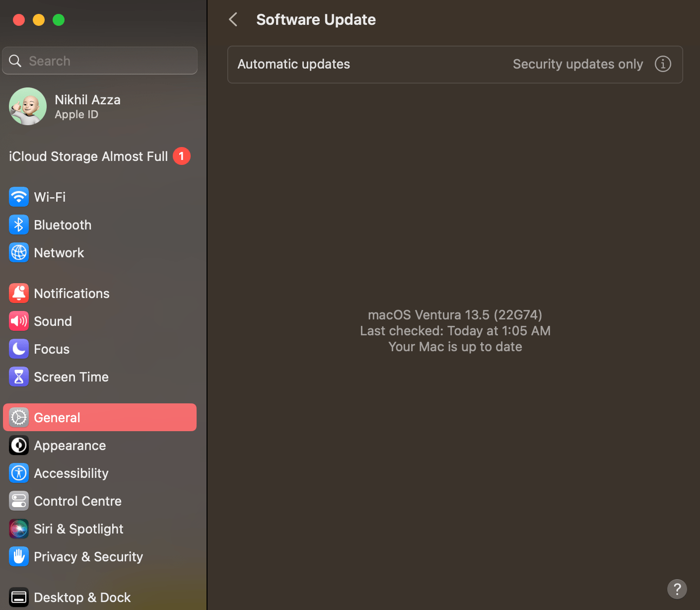Screen dimensions: 700x610
Task: Click Your Mac is up to date
Action: (x=455, y=347)
